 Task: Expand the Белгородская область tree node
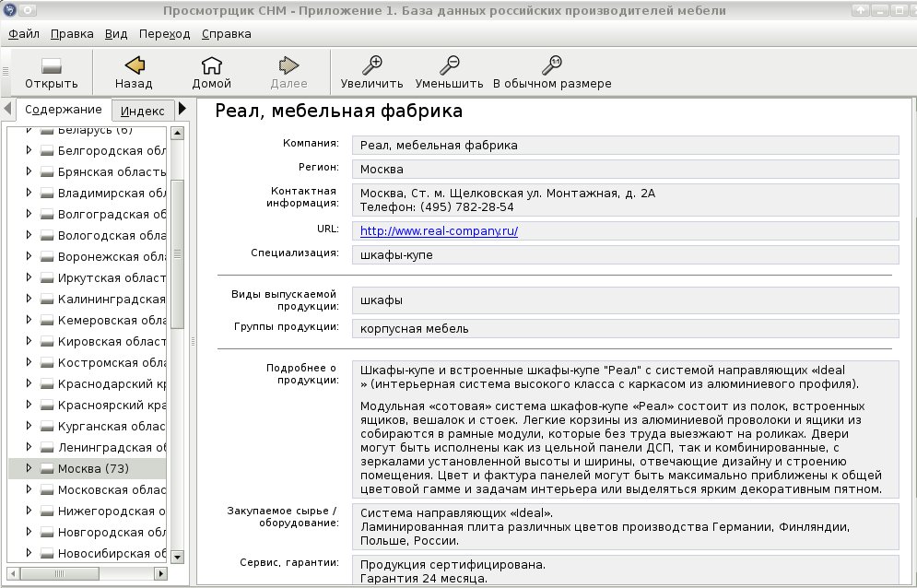[29, 150]
